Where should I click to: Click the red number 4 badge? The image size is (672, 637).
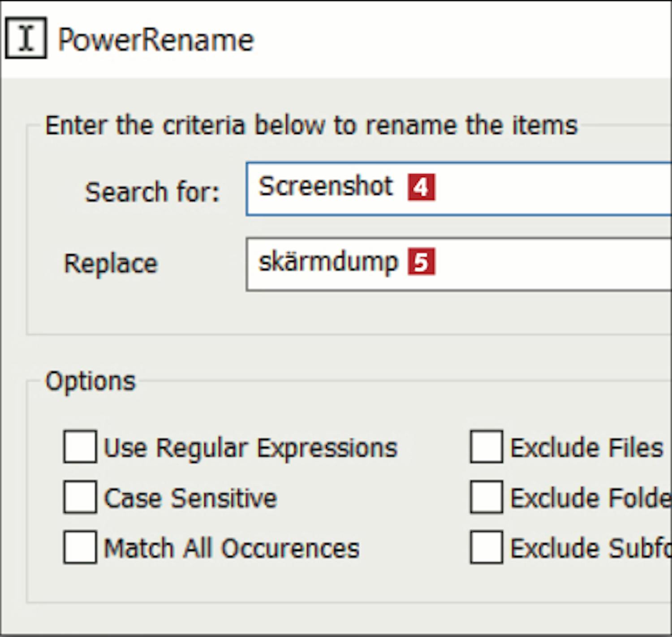click(421, 187)
